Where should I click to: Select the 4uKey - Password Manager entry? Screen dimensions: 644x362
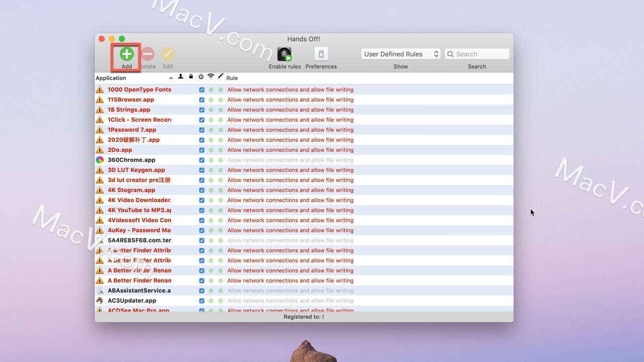point(139,230)
